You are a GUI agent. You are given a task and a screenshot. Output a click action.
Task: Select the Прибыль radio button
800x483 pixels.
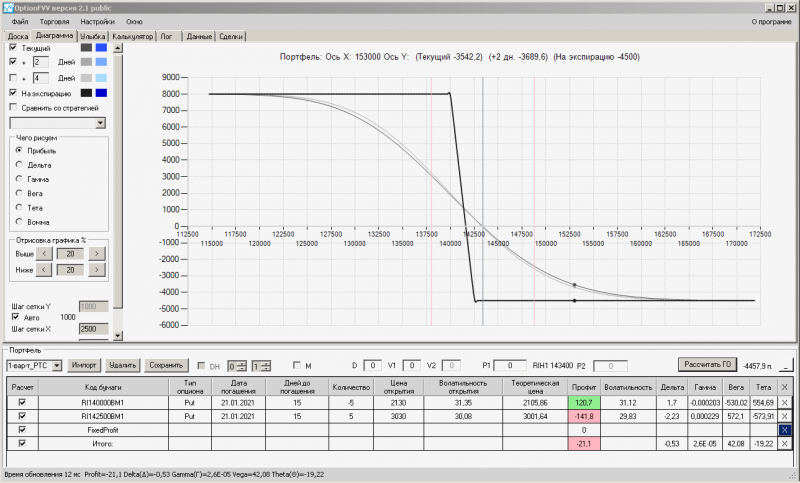[x=19, y=150]
